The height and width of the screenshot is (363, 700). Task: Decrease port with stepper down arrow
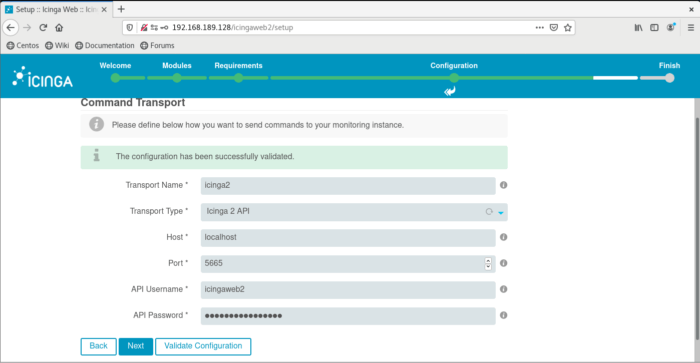click(x=488, y=267)
